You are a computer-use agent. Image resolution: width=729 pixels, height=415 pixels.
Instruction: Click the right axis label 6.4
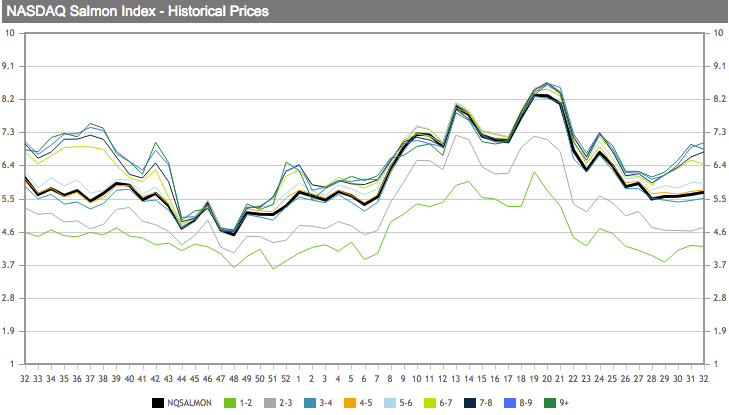click(719, 165)
